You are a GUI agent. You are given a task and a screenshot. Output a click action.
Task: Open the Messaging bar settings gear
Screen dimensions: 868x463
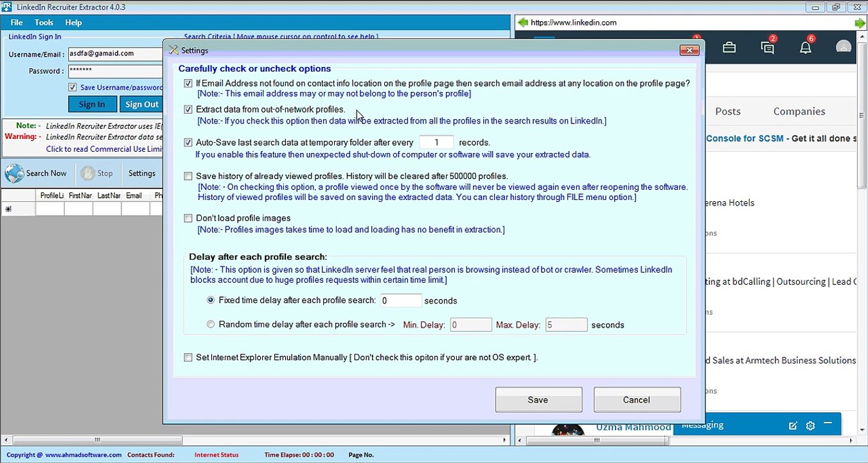tap(810, 426)
